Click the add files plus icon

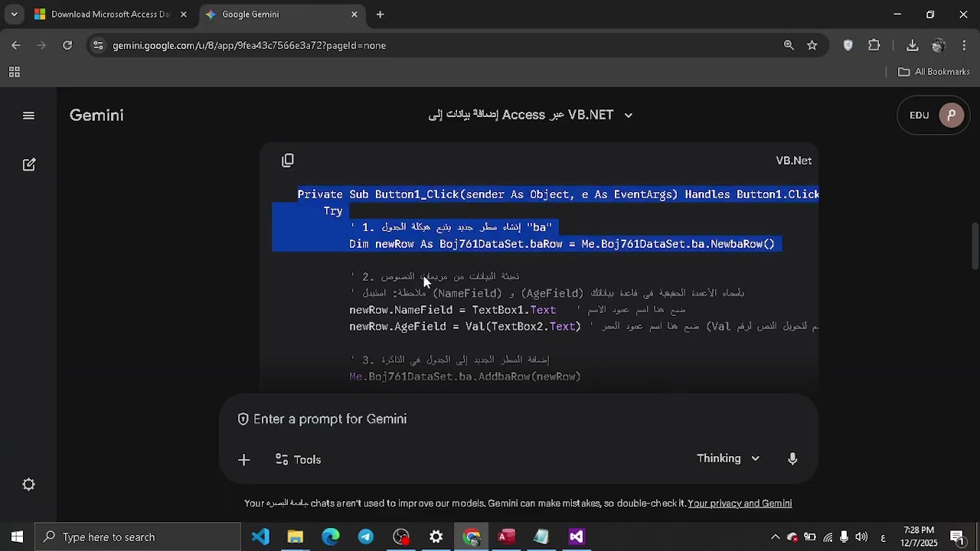(x=243, y=460)
